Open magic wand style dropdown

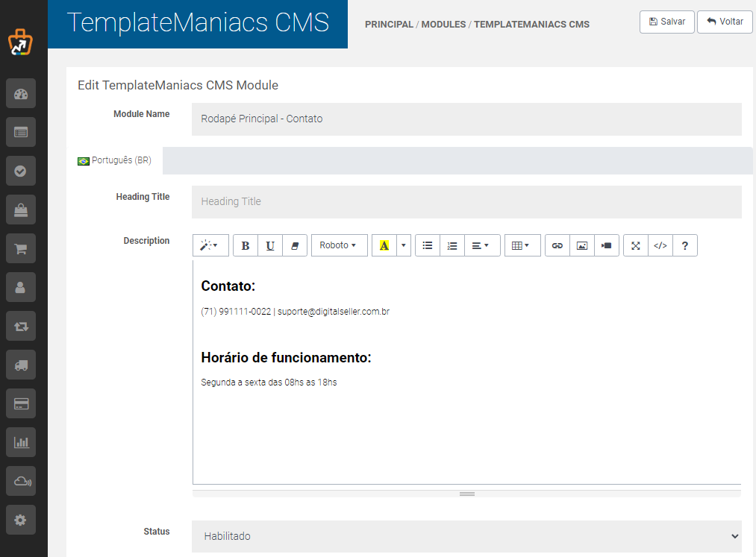[210, 246]
